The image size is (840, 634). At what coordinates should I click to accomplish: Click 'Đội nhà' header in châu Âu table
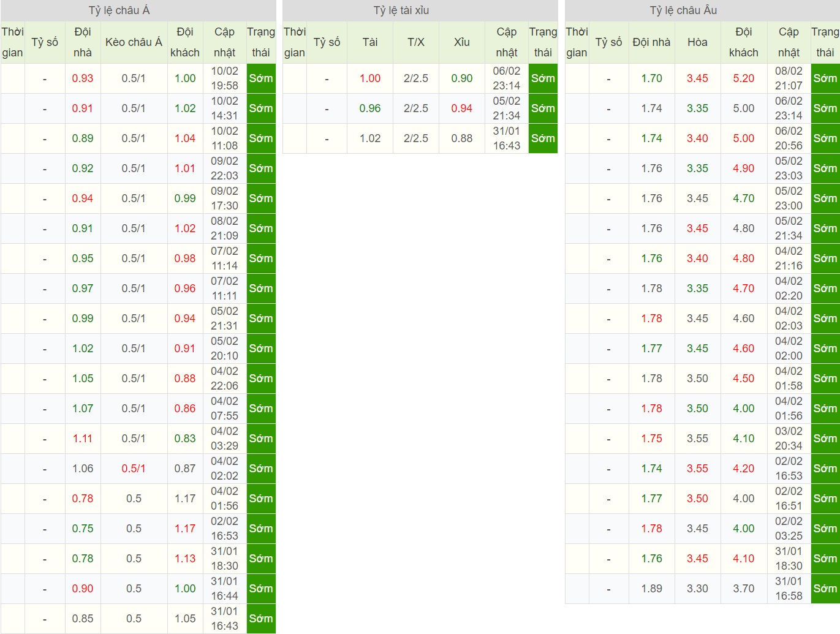pos(651,42)
